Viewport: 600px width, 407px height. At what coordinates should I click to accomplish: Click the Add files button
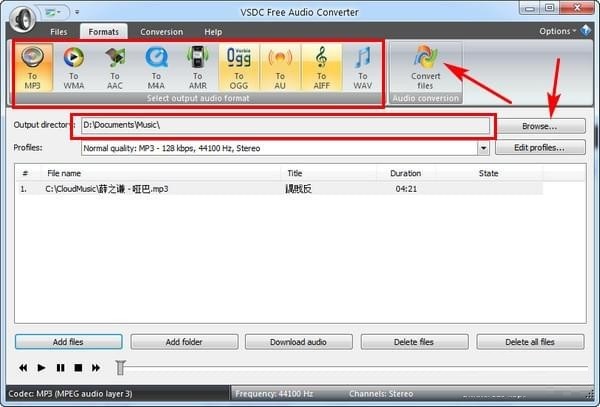tap(68, 342)
